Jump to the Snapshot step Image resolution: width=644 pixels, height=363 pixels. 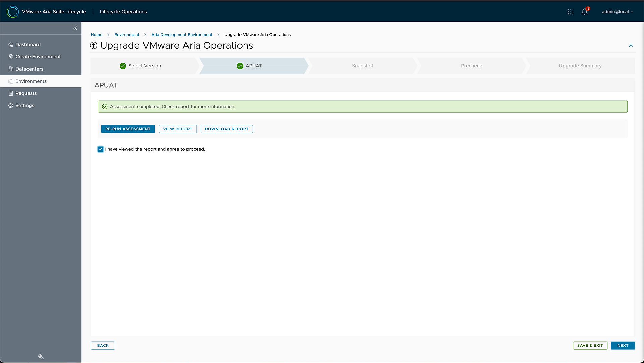[362, 66]
